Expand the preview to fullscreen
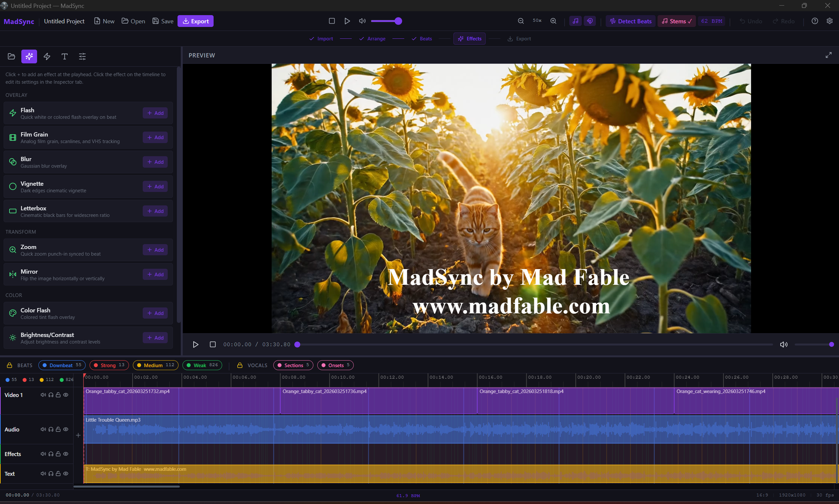Image resolution: width=839 pixels, height=504 pixels. tap(828, 55)
